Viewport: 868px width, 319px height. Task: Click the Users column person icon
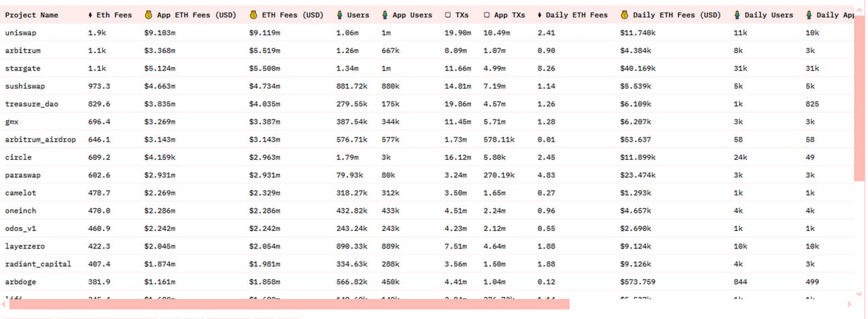pos(339,15)
